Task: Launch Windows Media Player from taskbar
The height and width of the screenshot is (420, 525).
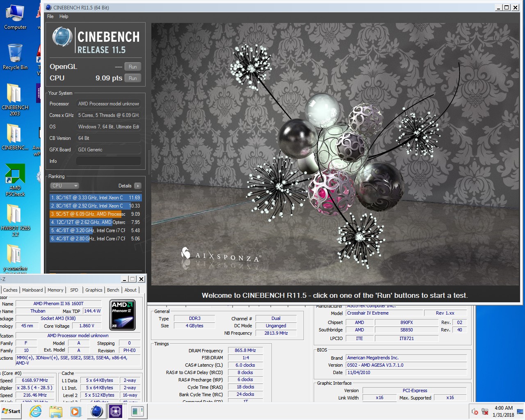Action: click(75, 411)
